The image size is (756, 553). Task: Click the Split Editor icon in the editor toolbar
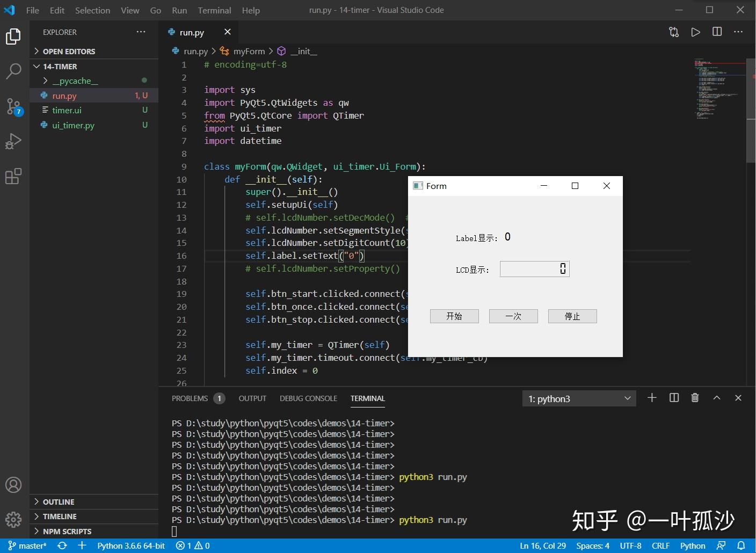pos(717,32)
